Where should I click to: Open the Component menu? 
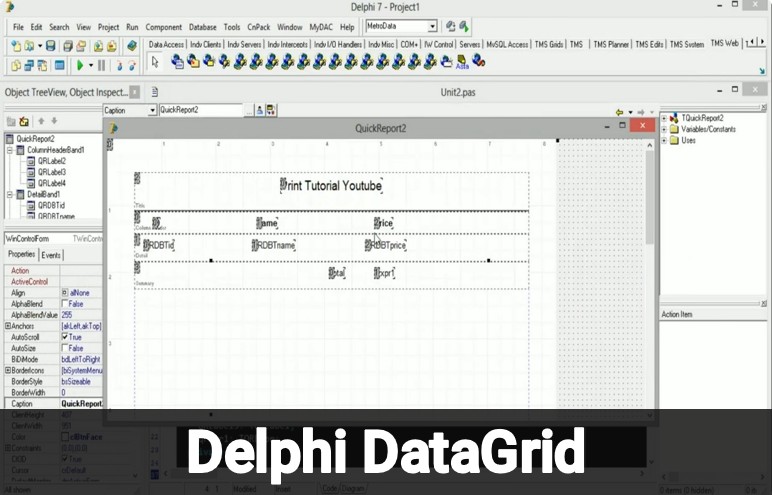coord(163,27)
